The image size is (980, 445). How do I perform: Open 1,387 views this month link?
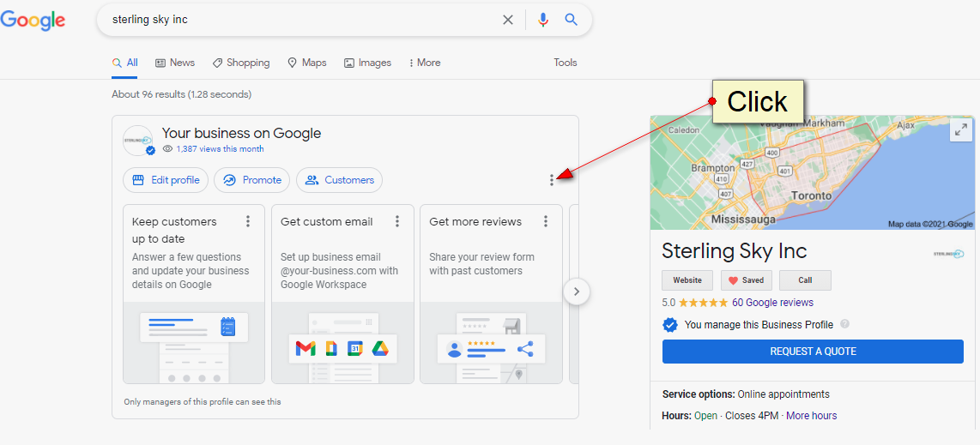[x=220, y=149]
